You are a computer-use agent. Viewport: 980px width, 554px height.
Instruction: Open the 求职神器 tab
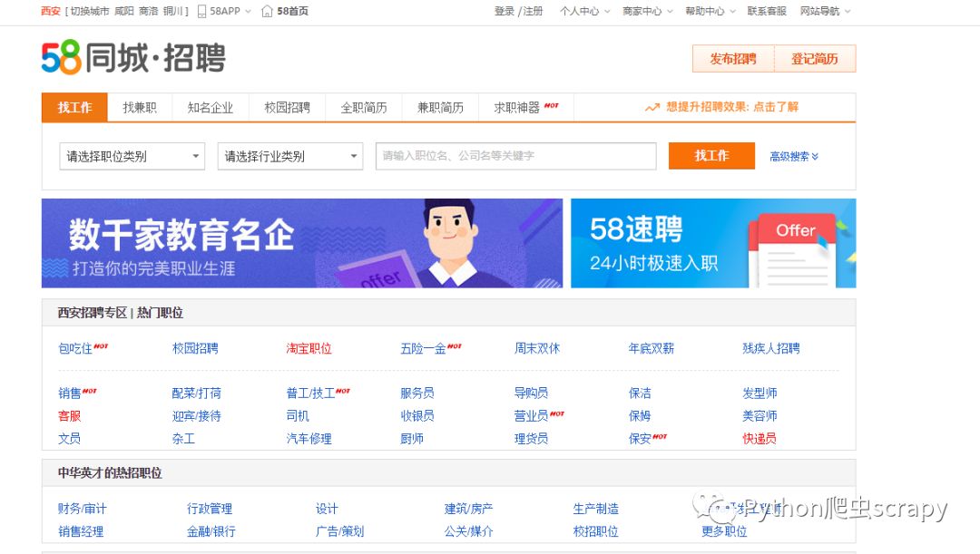pyautogui.click(x=525, y=107)
